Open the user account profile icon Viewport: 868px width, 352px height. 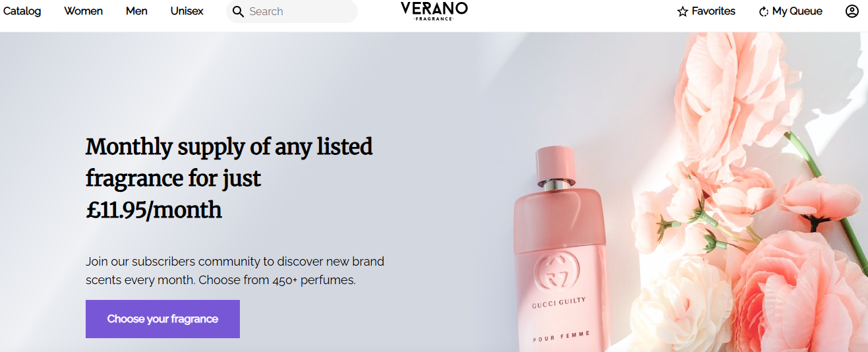click(852, 11)
